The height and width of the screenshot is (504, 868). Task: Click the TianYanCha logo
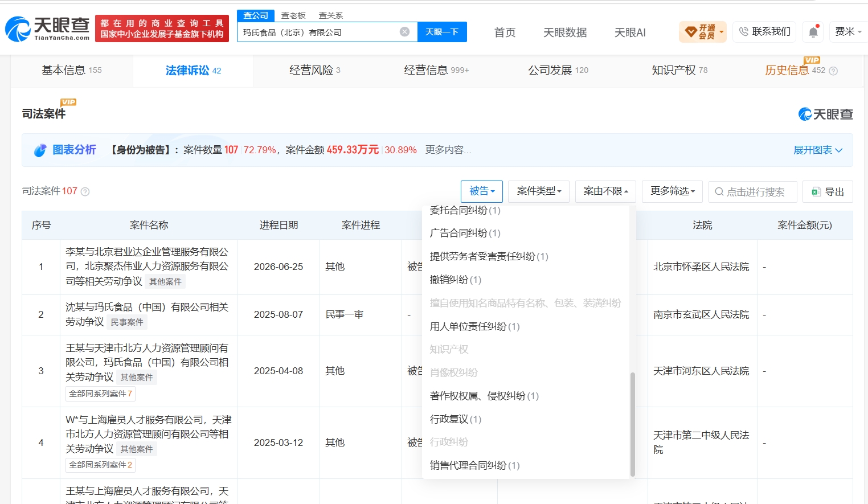point(48,28)
